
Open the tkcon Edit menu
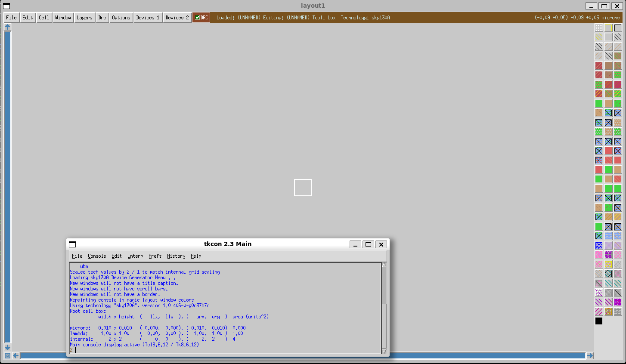[117, 256]
